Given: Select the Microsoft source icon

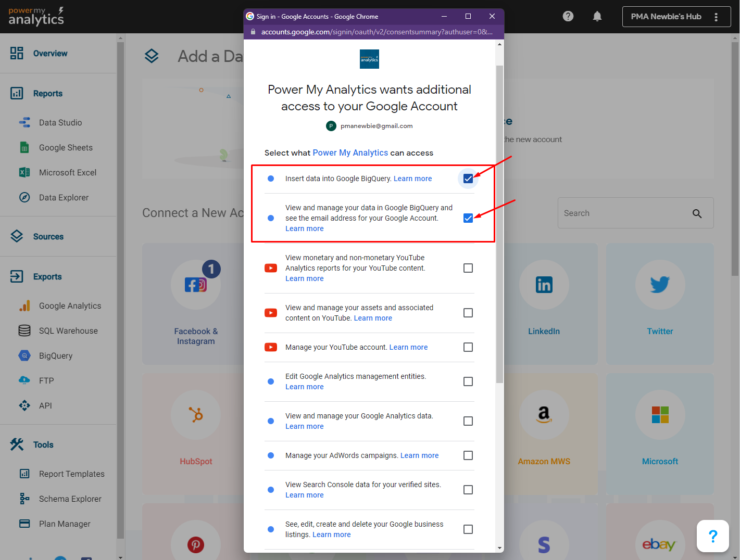Looking at the screenshot, I should tap(660, 415).
